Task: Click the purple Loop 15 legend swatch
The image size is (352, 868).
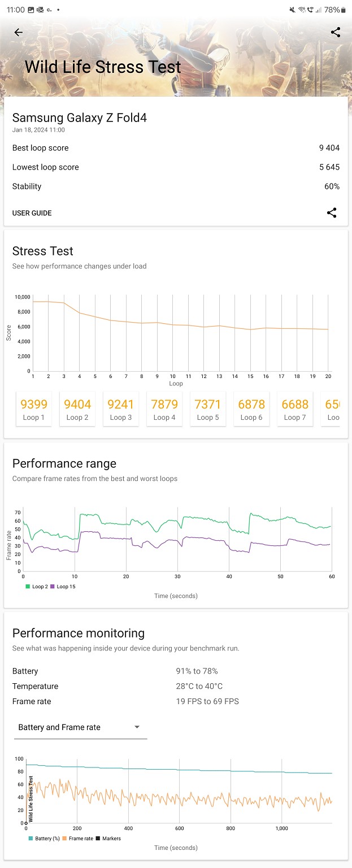Action: (x=53, y=587)
